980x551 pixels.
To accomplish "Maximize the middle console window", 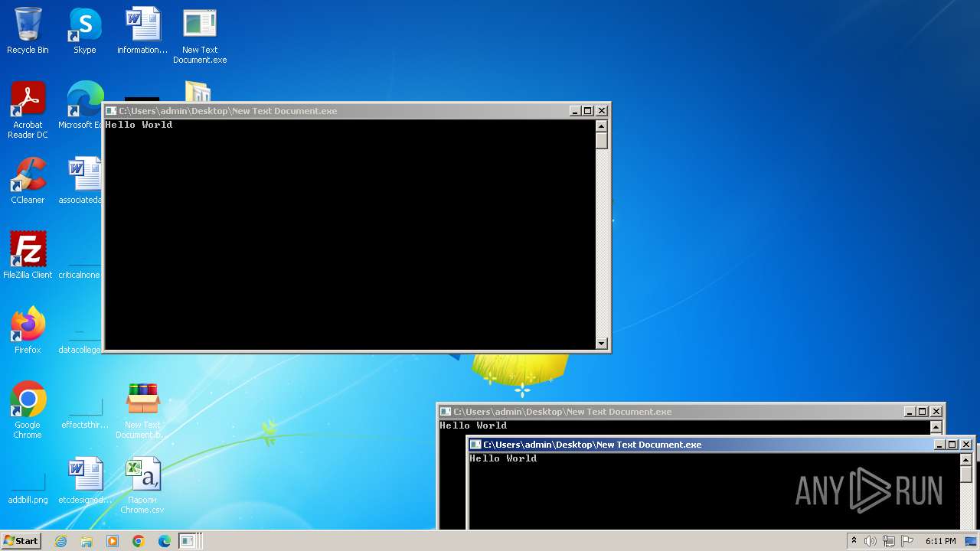I will click(x=923, y=412).
